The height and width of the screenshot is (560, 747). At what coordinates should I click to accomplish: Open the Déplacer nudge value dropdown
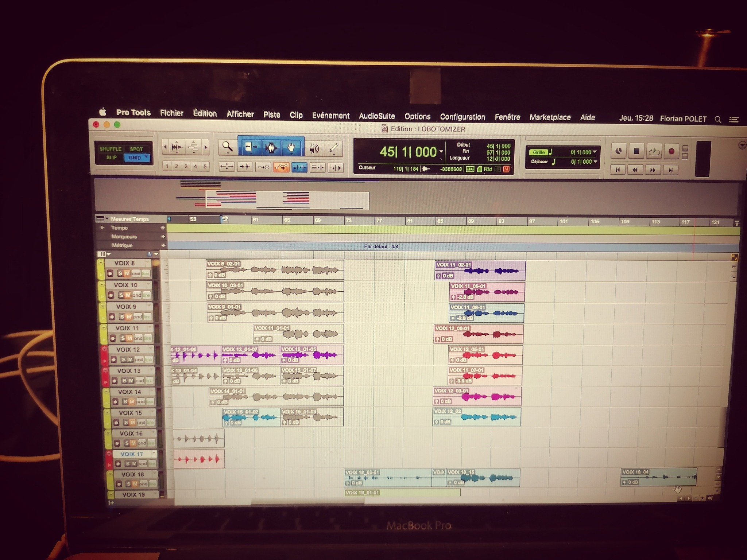595,162
